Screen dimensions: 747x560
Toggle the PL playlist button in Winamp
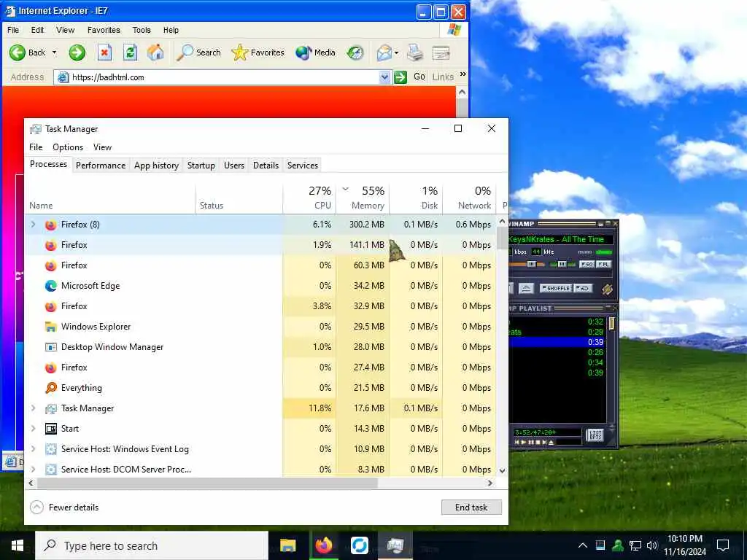603,264
